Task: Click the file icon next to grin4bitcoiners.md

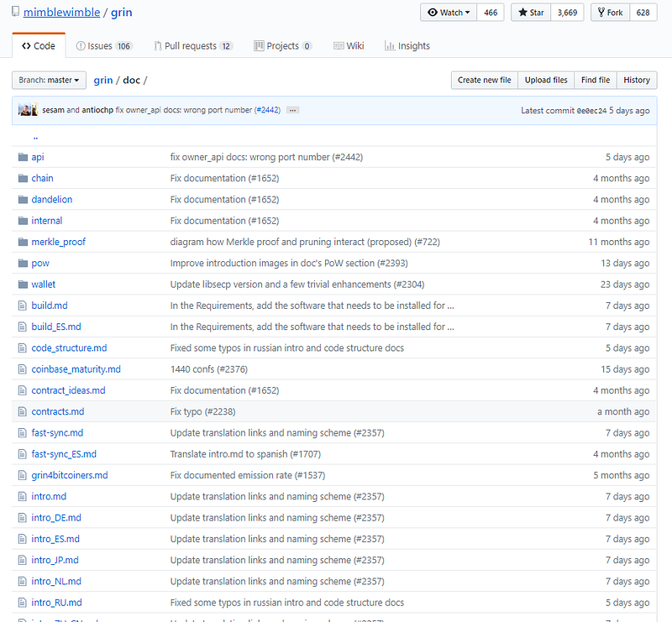Action: click(23, 475)
